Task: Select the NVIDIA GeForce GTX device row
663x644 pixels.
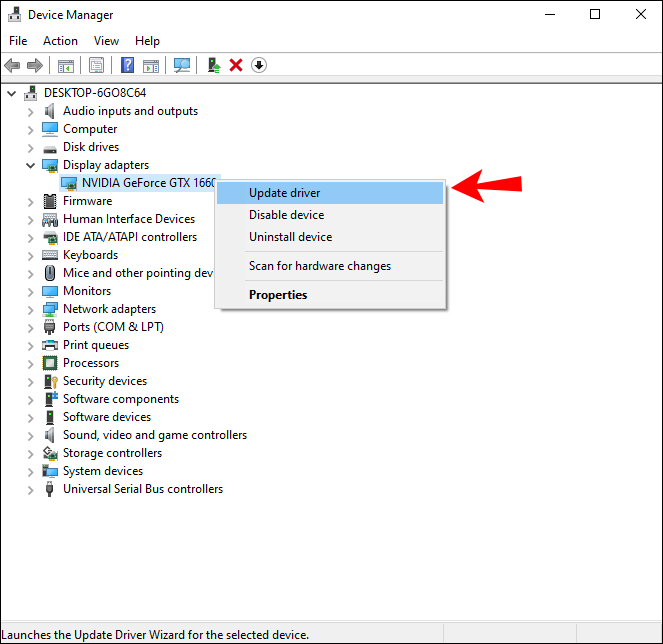Action: pos(139,183)
